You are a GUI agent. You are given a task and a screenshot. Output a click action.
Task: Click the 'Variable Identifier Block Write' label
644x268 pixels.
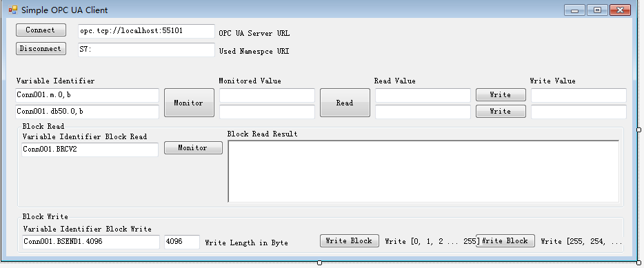[x=88, y=229]
